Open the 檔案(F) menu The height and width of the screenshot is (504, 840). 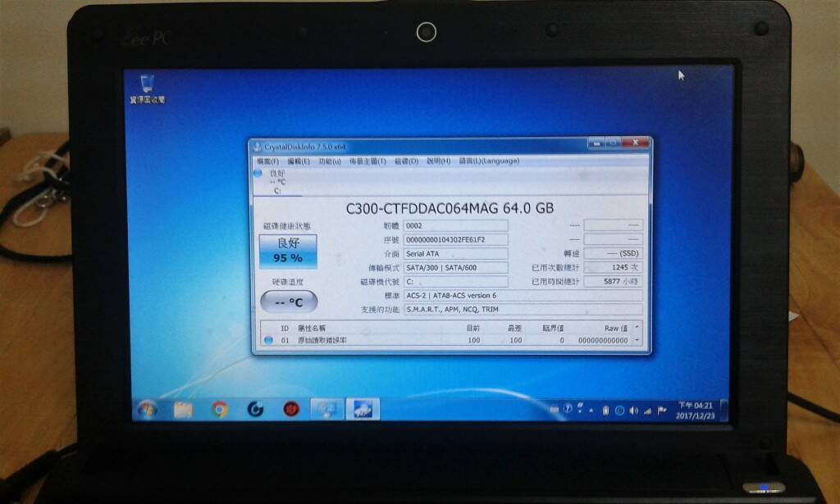click(x=267, y=161)
